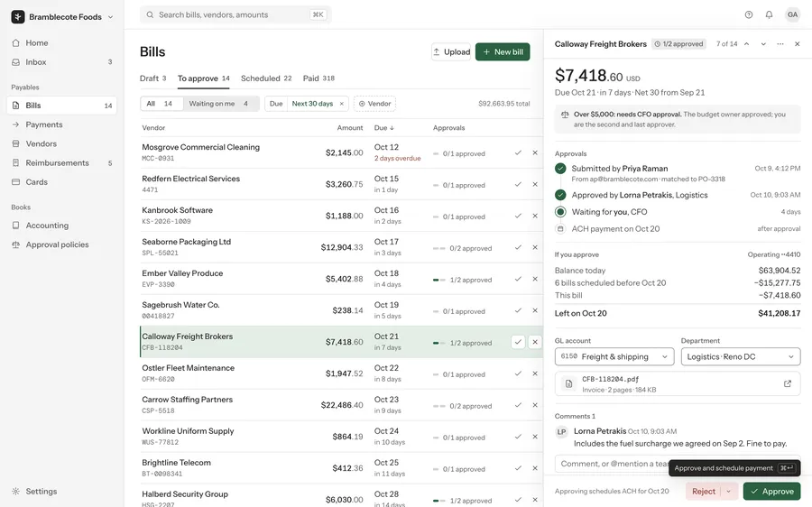Click Ember Valley Produce 1/2 approved progress

[x=462, y=281]
